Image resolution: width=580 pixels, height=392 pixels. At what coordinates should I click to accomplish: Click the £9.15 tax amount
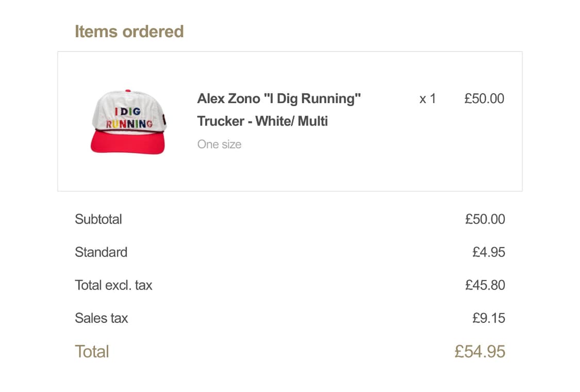click(x=488, y=318)
